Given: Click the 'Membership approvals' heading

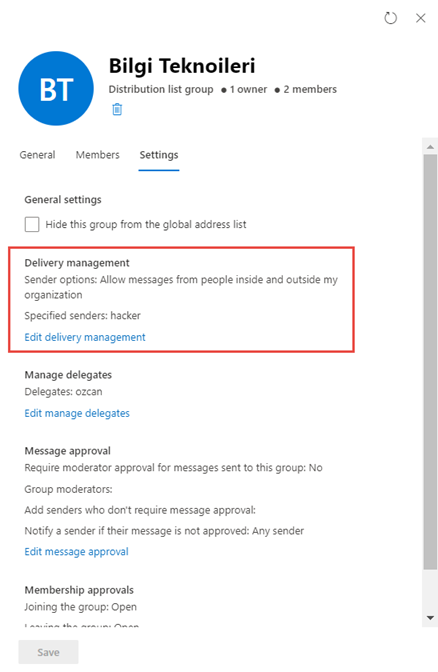Looking at the screenshot, I should pyautogui.click(x=79, y=590).
